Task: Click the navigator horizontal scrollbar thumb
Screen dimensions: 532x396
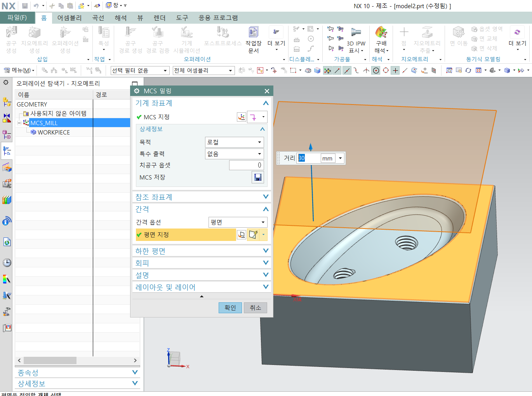Action: click(50, 361)
